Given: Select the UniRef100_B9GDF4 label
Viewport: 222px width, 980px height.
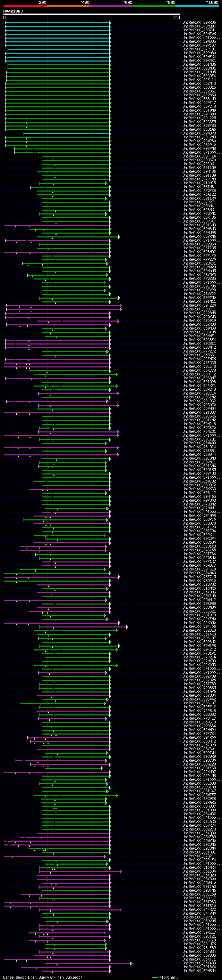Looking at the screenshot, I should [x=199, y=76].
